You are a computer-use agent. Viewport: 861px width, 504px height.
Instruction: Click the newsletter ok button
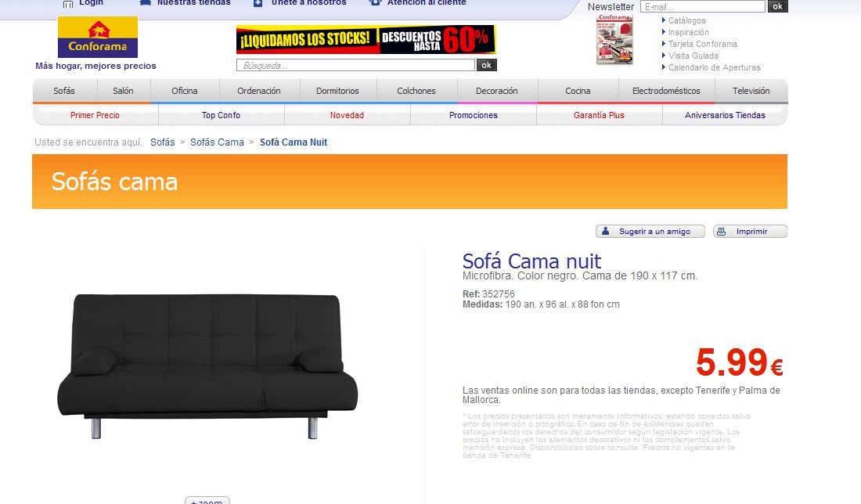[x=777, y=6]
